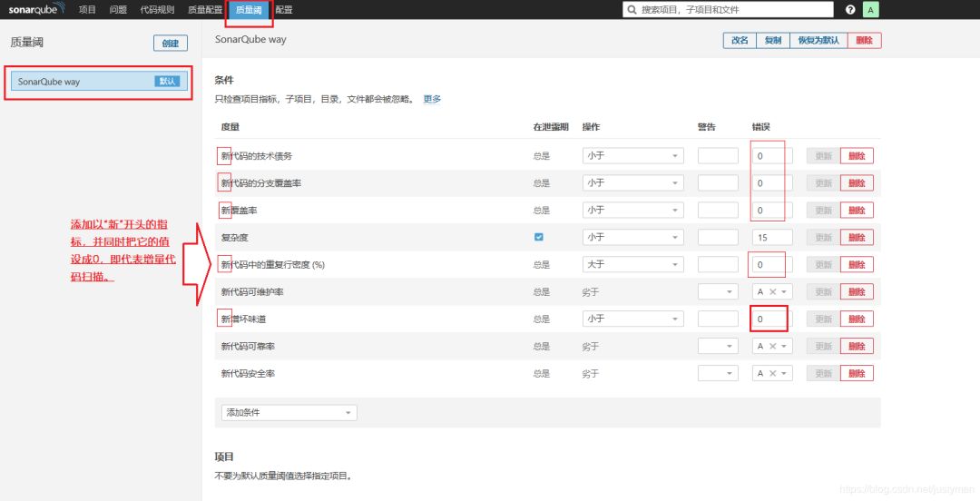This screenshot has height=501, width=980.
Task: Go to the 问题 menu
Action: tap(118, 10)
